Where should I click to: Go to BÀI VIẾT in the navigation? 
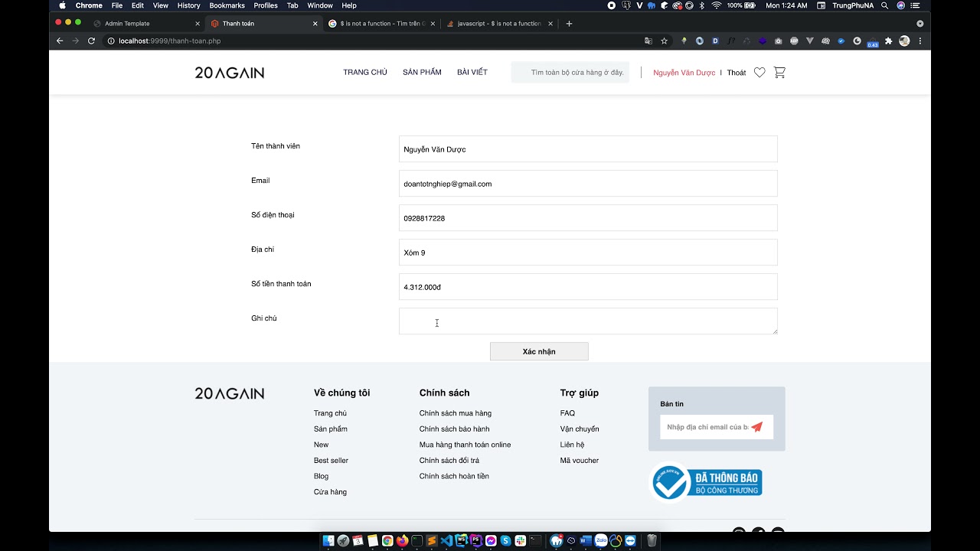tap(472, 73)
